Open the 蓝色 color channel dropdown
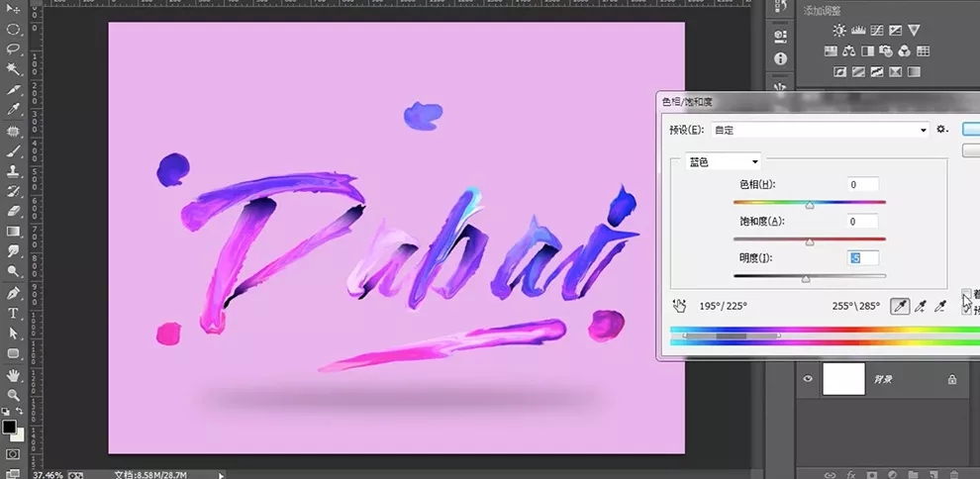Image resolution: width=980 pixels, height=479 pixels. (724, 161)
